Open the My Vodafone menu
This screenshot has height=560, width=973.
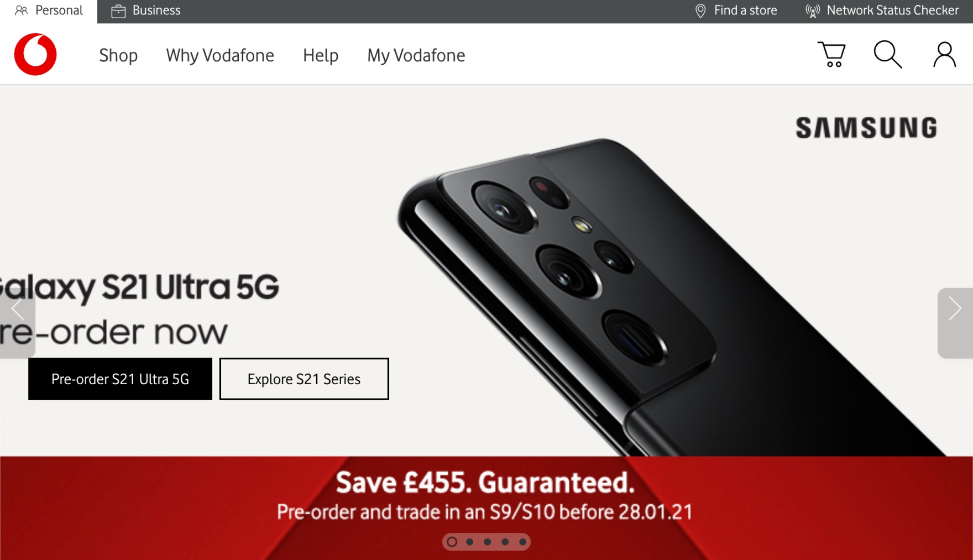click(x=416, y=55)
